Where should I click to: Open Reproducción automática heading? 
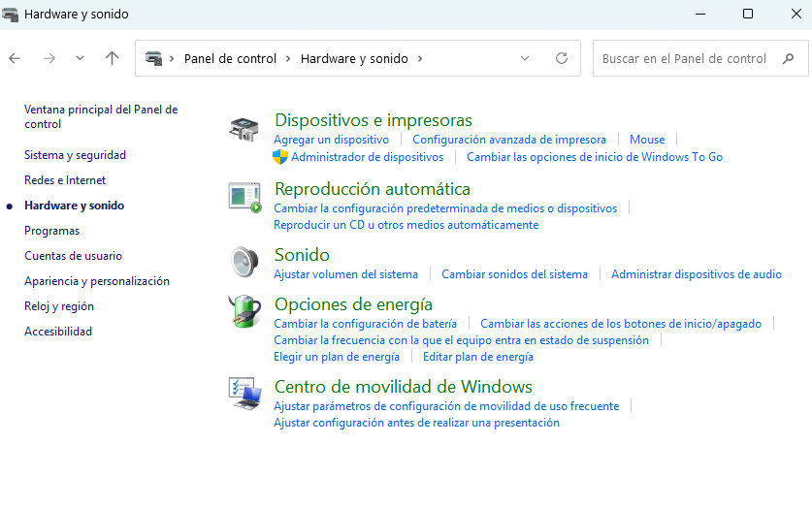click(x=373, y=189)
